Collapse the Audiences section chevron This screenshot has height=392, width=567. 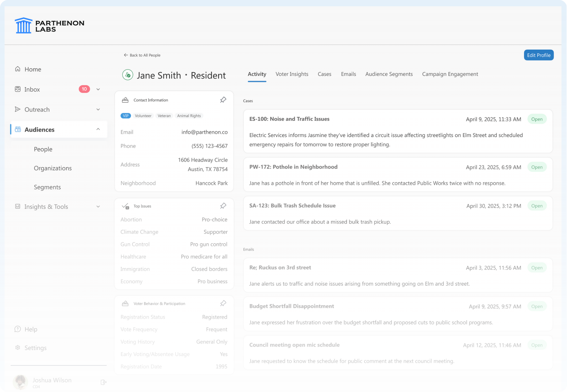click(98, 129)
